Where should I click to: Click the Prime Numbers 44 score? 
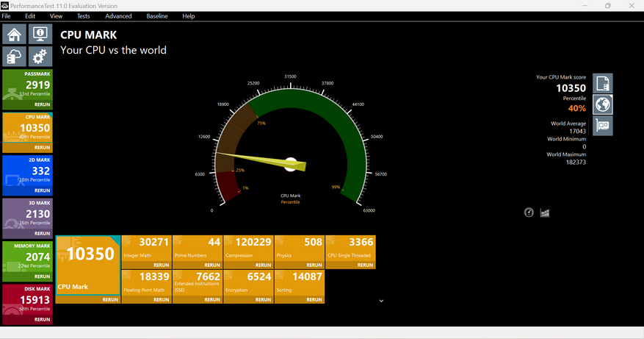click(x=214, y=242)
